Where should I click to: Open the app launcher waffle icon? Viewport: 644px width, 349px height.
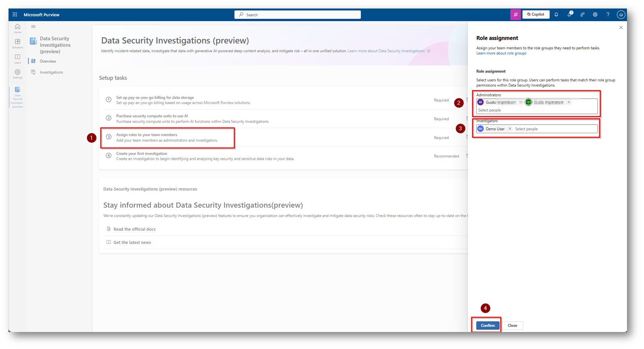[x=15, y=15]
